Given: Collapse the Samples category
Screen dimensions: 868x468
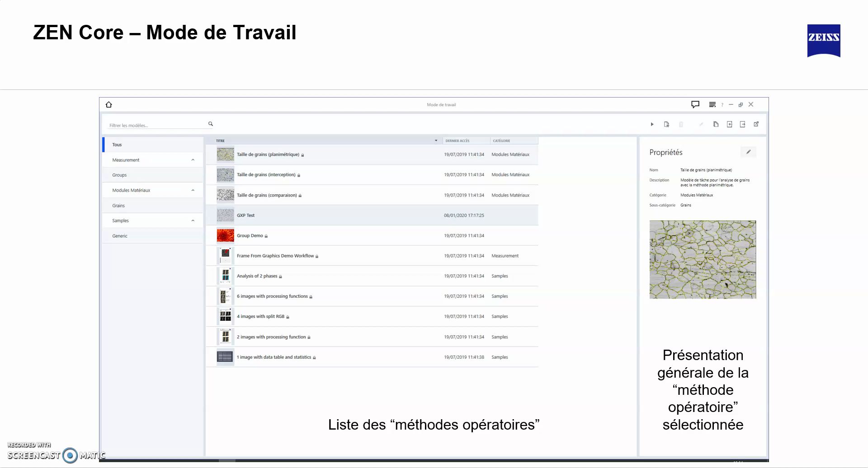Looking at the screenshot, I should pos(193,220).
